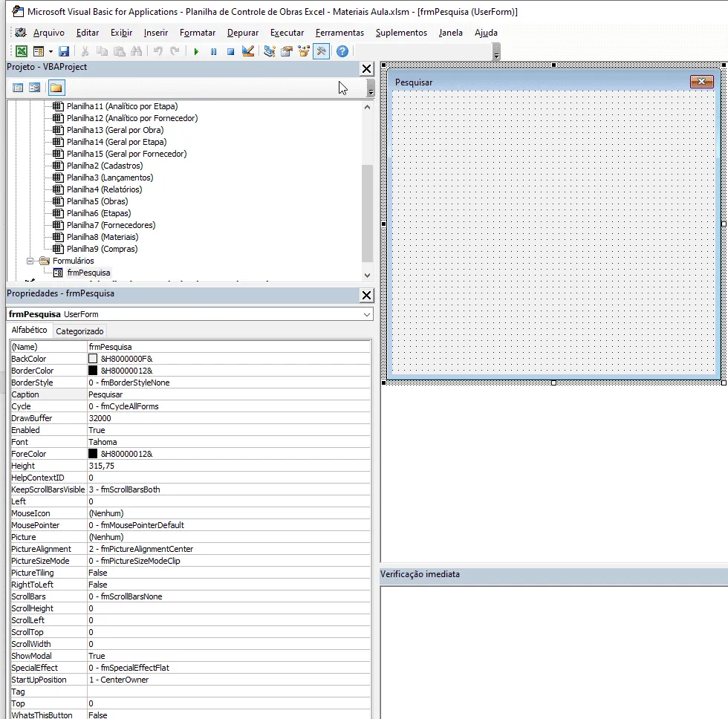Toggle the Toolbox hammer-wrench icon
This screenshot has width=728, height=719.
tap(321, 51)
